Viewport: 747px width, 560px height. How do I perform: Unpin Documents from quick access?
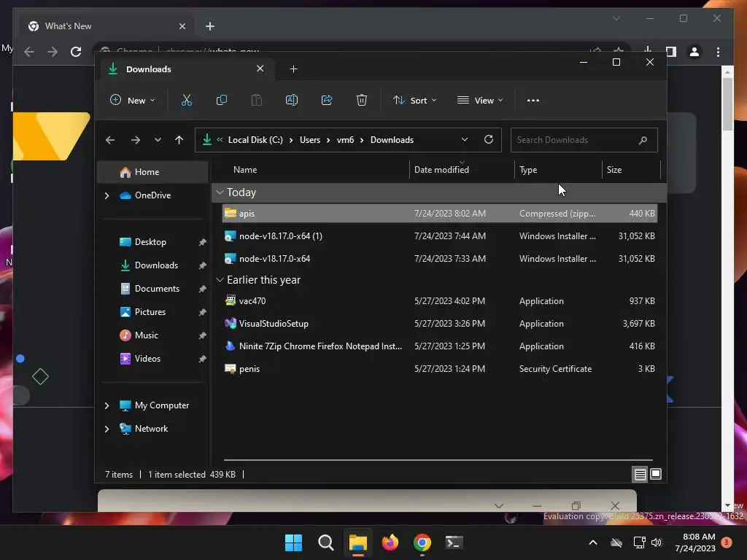tap(203, 289)
